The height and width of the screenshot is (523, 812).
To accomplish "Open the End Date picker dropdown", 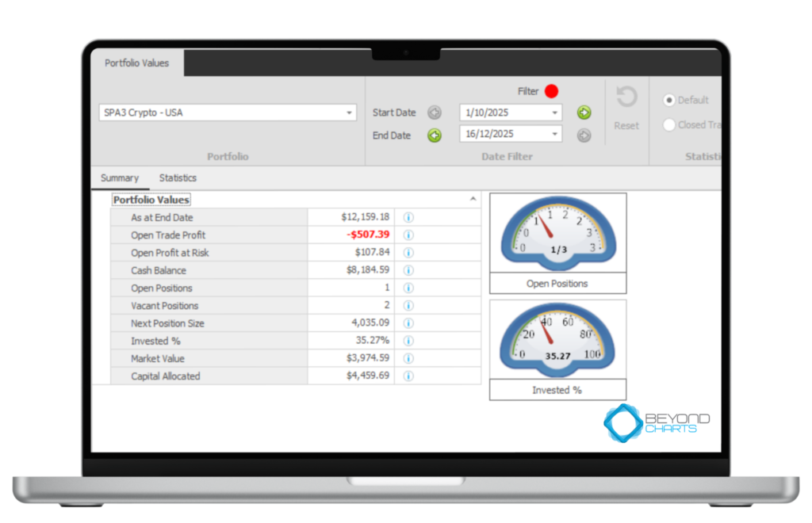I will click(x=554, y=135).
